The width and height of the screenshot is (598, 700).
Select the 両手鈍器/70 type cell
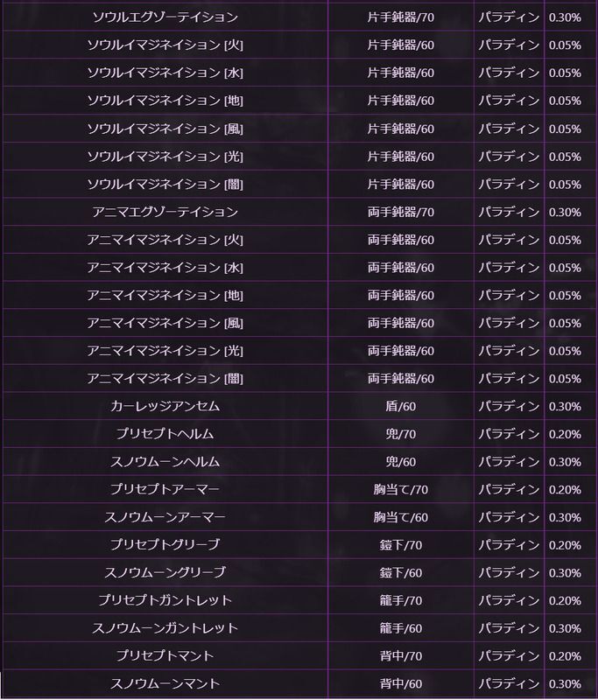pyautogui.click(x=400, y=213)
